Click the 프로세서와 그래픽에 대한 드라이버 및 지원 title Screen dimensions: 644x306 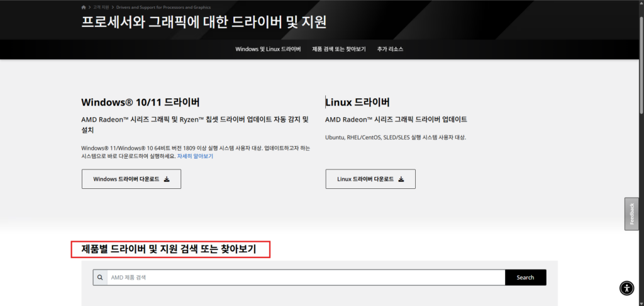click(x=204, y=23)
